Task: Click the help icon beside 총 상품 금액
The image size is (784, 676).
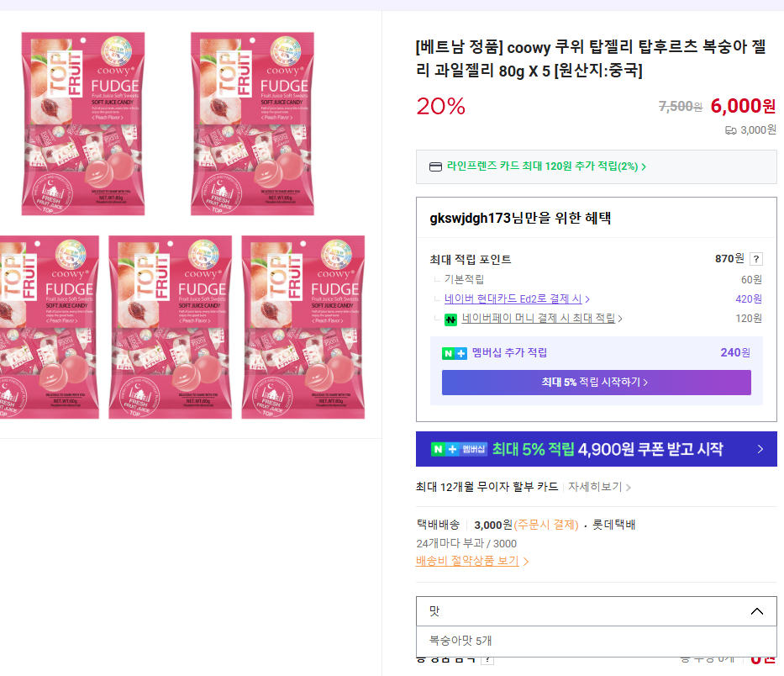Action: click(487, 659)
